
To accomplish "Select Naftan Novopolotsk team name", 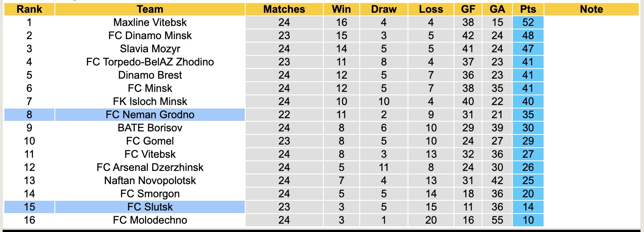I will 150,181.
